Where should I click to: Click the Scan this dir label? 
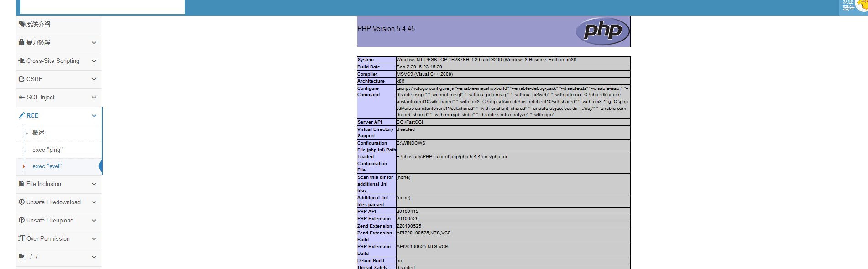click(x=375, y=184)
